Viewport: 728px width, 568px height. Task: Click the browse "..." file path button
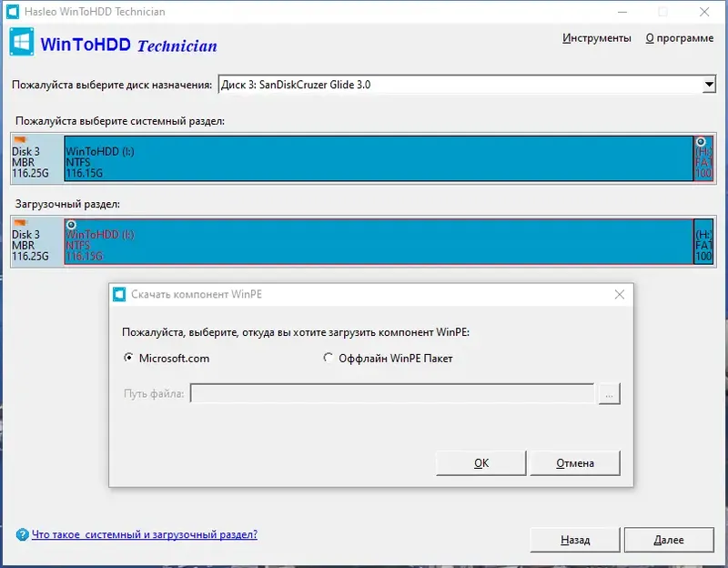coord(609,394)
